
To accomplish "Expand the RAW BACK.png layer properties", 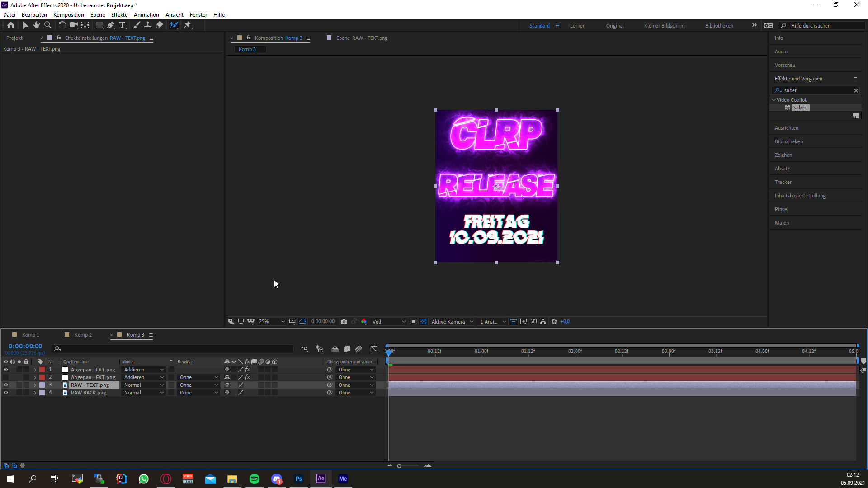I will (35, 393).
